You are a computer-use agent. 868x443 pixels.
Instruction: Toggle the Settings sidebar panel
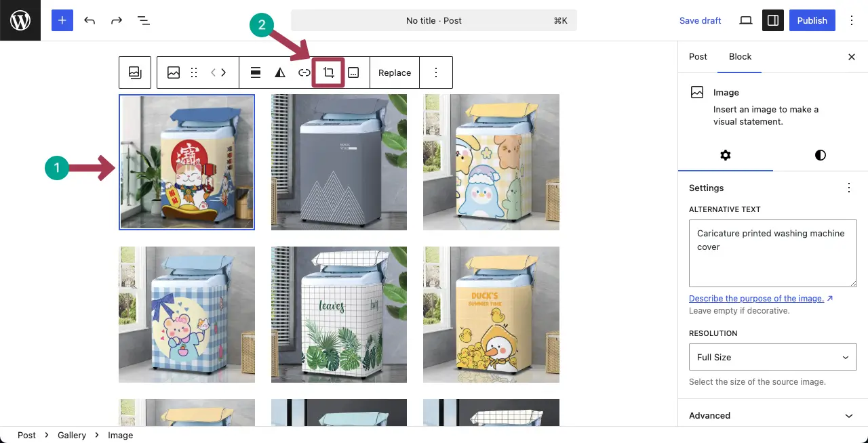point(773,20)
